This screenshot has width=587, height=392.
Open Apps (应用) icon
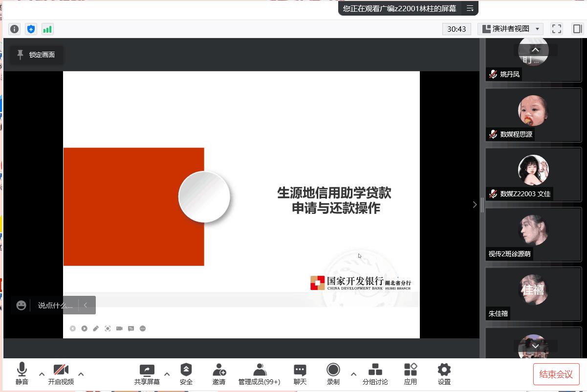[x=411, y=374]
